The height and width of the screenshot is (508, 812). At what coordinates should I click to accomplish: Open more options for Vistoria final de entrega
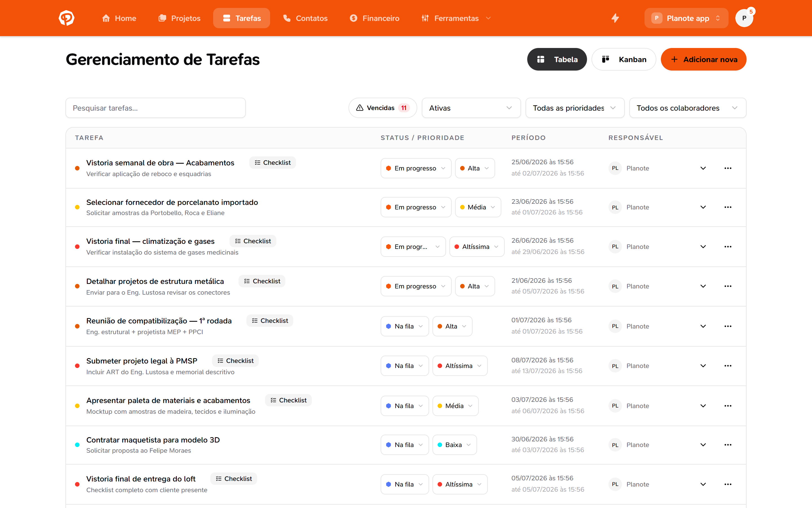[728, 485]
